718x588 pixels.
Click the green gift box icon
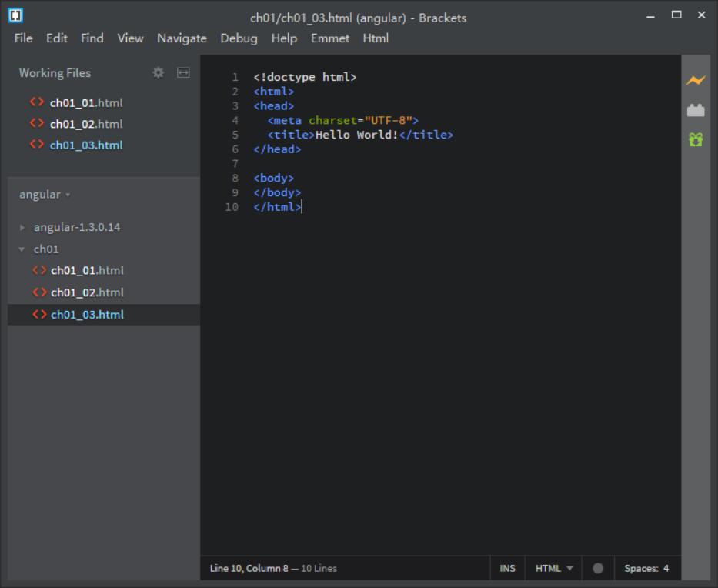pos(696,139)
